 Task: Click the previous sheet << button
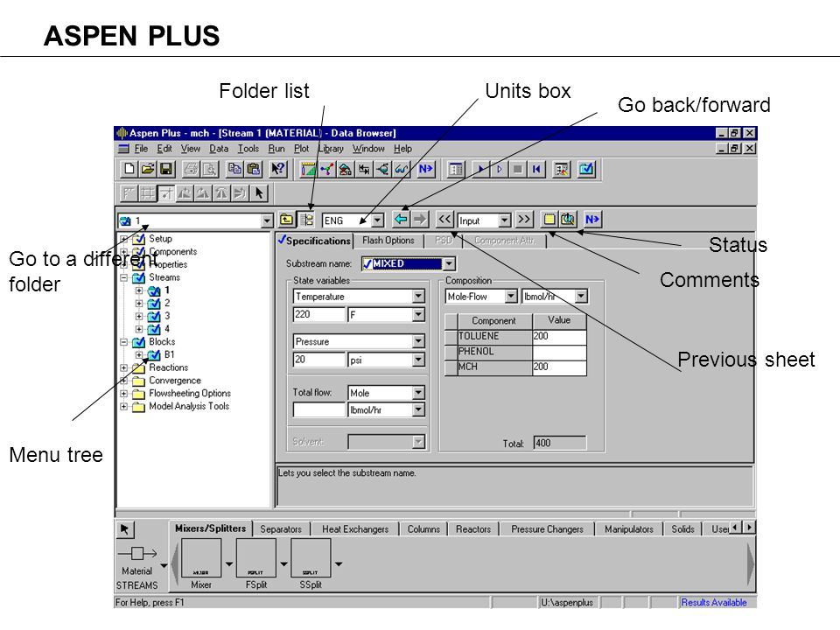click(444, 219)
